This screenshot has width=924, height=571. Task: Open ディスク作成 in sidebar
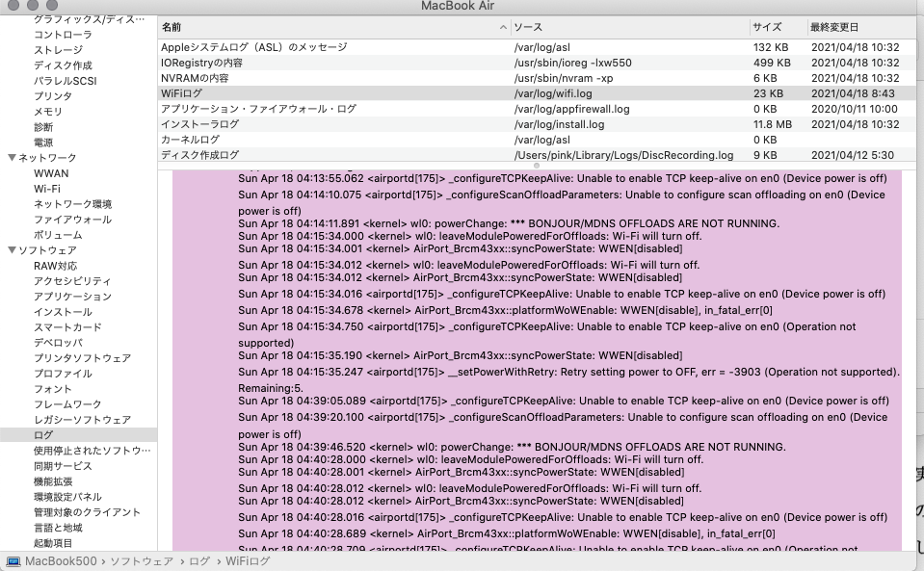click(63, 65)
